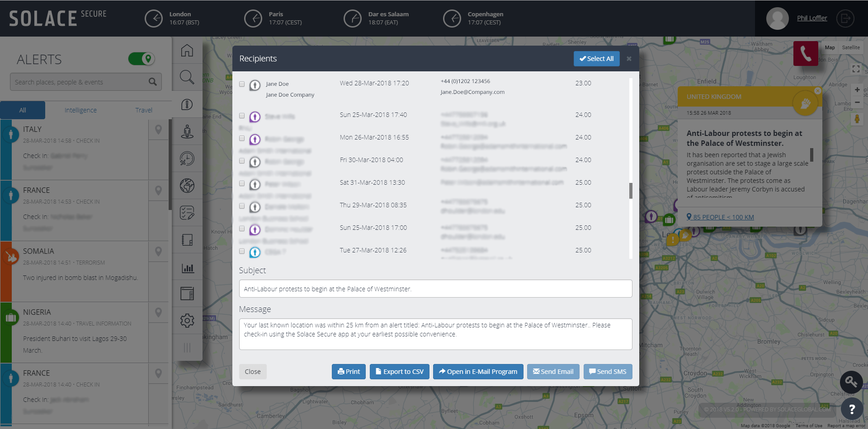The height and width of the screenshot is (429, 868).
Task: Open the Phil Loffler profile link
Action: tap(812, 18)
